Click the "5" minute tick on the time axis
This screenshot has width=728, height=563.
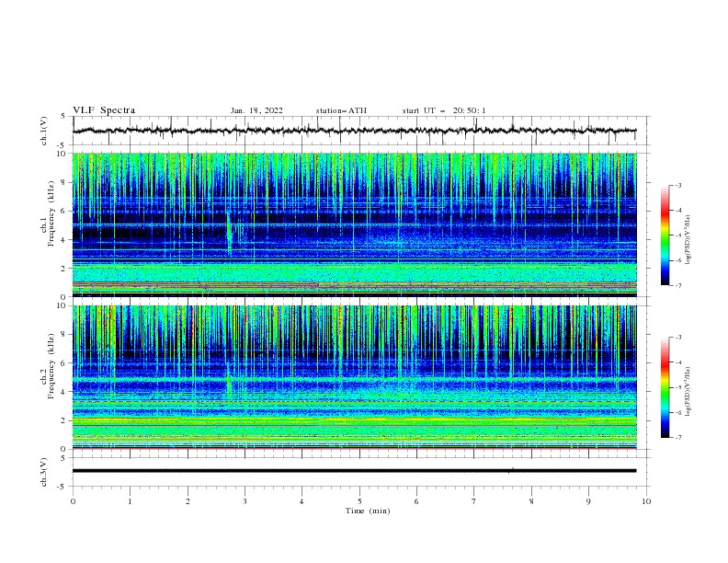coord(359,501)
